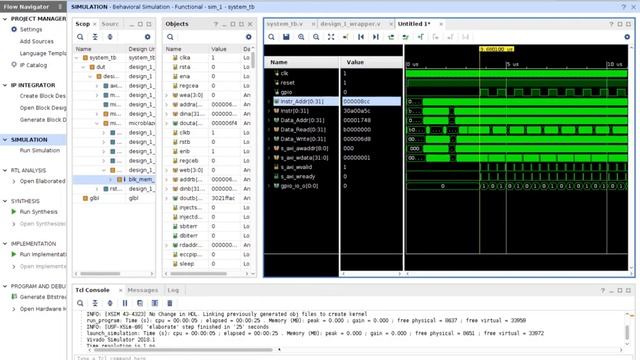The width and height of the screenshot is (640, 360).
Task: Collapse RTL ANALYSIS section
Action: coord(5,170)
